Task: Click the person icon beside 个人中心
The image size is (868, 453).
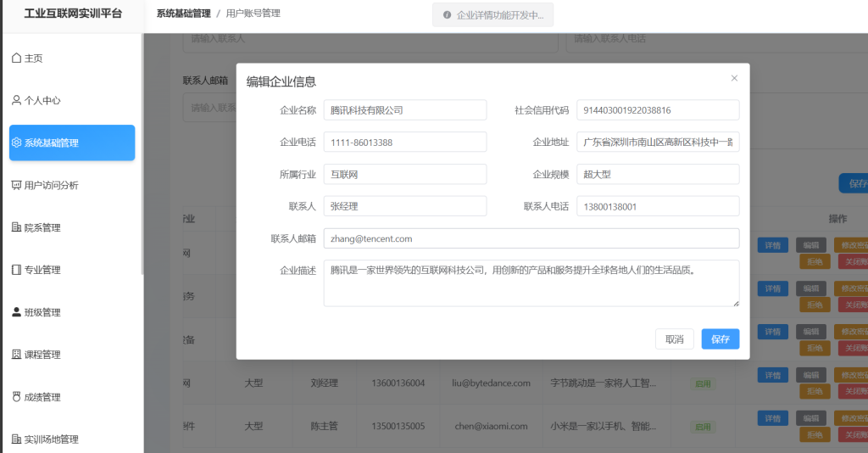Action: click(x=16, y=100)
